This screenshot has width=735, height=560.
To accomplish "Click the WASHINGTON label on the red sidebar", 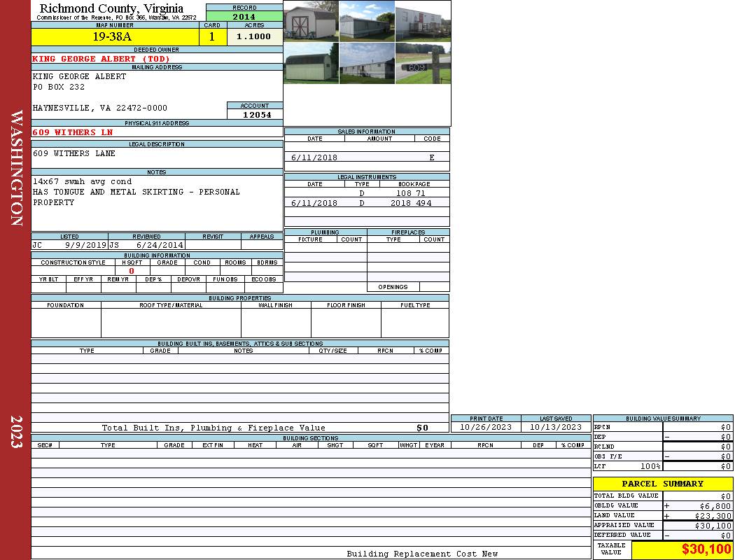I will click(x=15, y=168).
